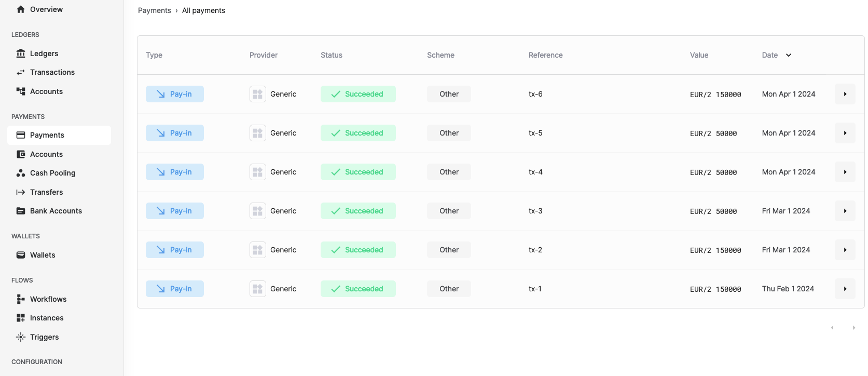This screenshot has width=868, height=376.
Task: Click Pay-in badge on tx-5 row
Action: click(175, 133)
